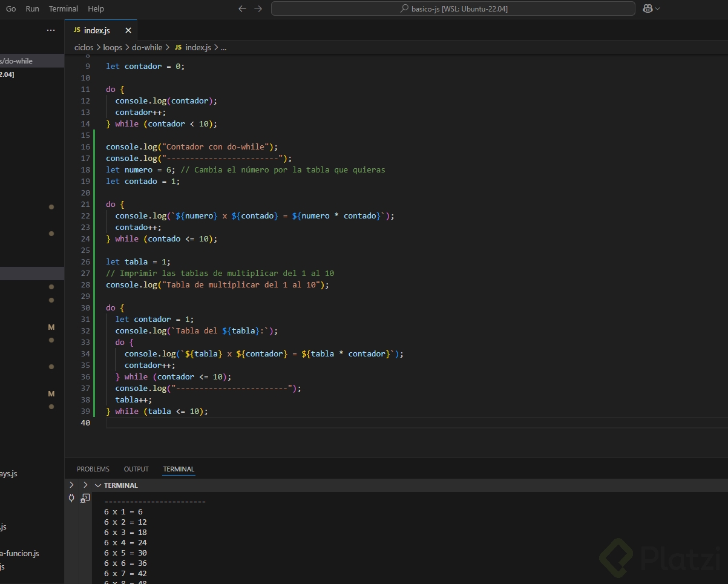Click the debug terminal icon in panel
This screenshot has width=728, height=584.
(x=85, y=498)
